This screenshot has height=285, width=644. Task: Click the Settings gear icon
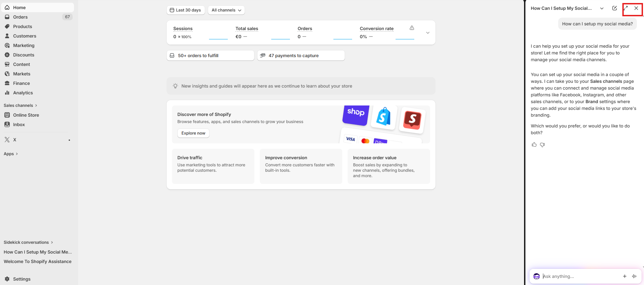click(7, 279)
